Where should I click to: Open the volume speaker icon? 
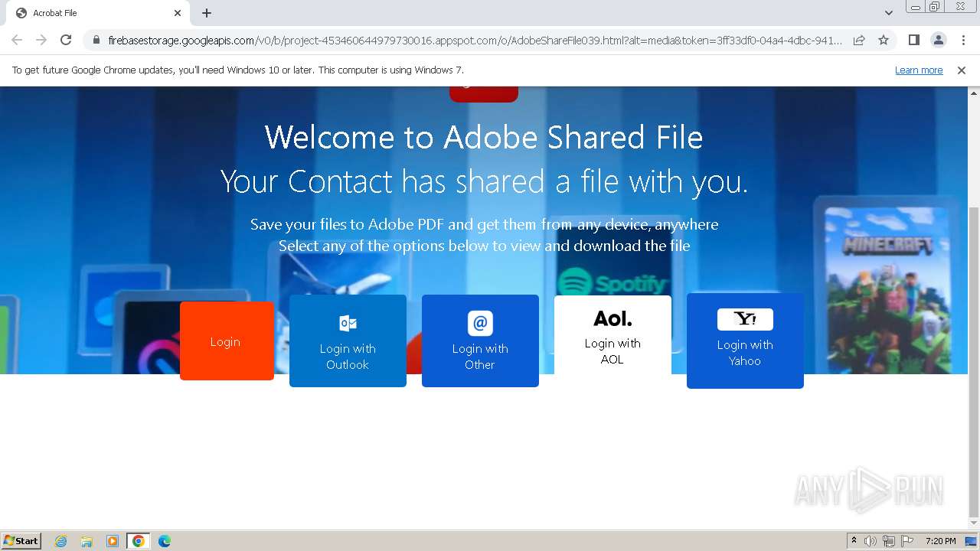tap(871, 541)
